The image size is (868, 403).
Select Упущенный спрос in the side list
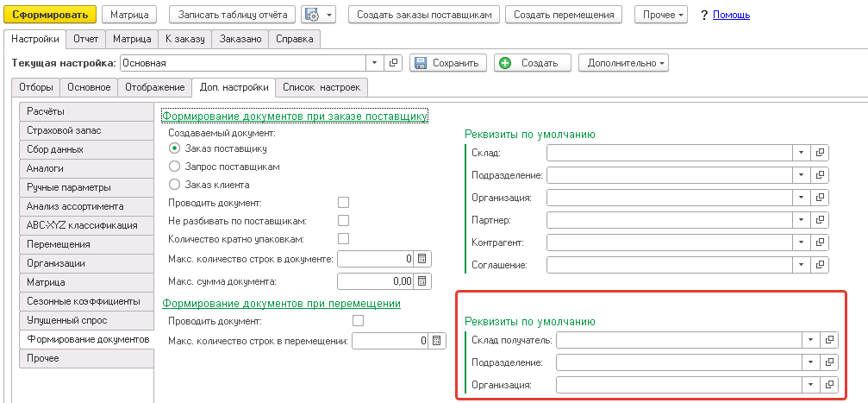pyautogui.click(x=86, y=320)
